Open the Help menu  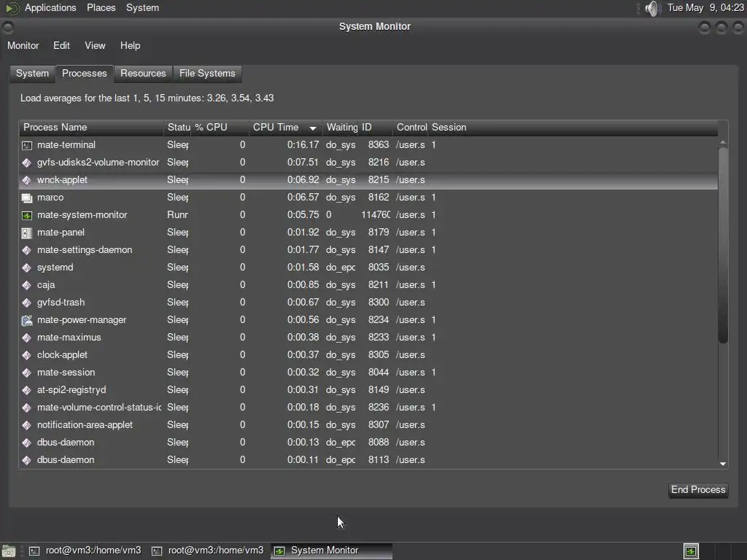click(130, 46)
